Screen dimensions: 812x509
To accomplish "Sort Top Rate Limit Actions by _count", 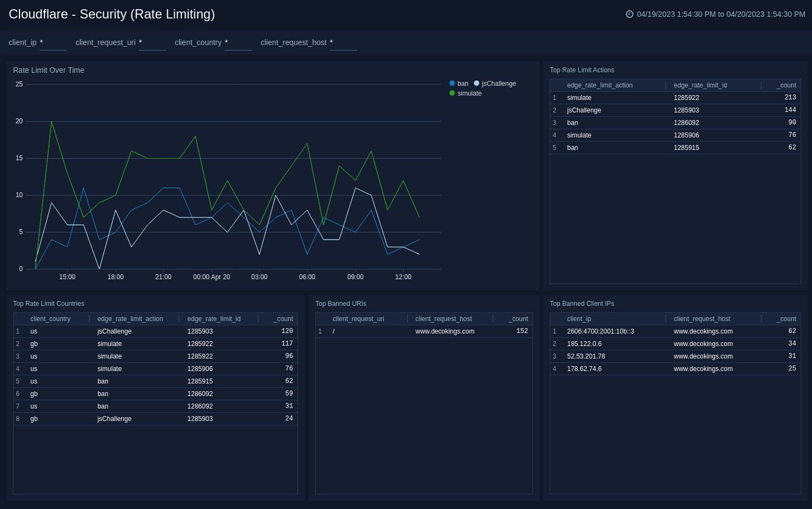I will coord(785,85).
